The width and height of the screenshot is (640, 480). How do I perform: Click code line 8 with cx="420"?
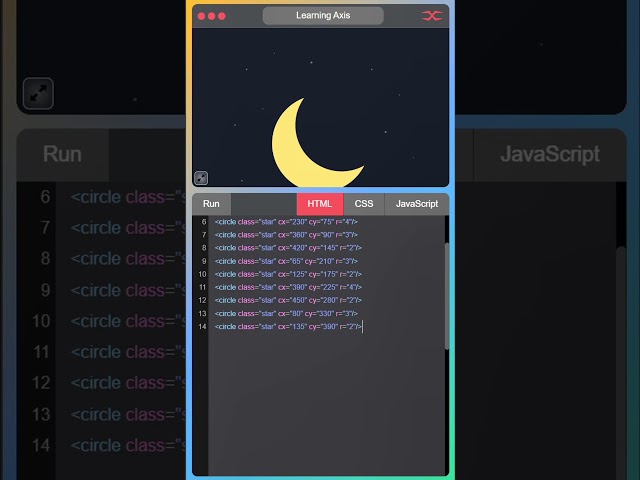[288, 248]
